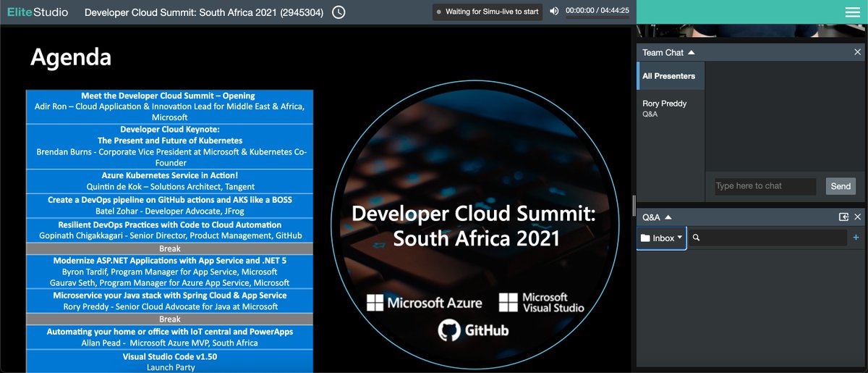Click the Agenda slide heading
The width and height of the screenshot is (868, 373).
pos(71,57)
